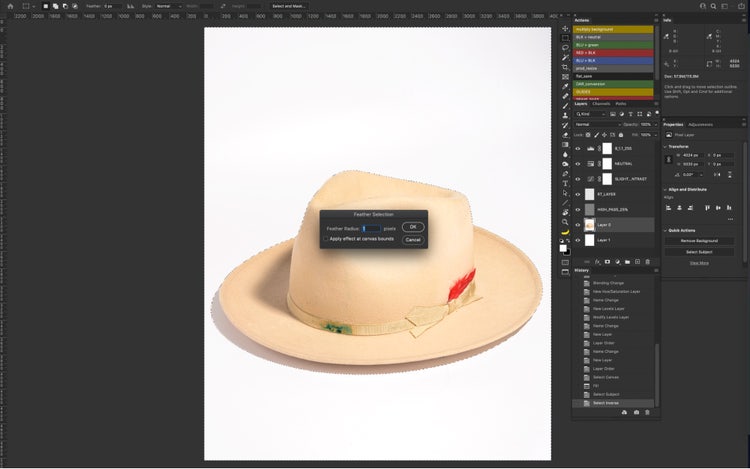The image size is (750, 469).
Task: Click the add layer style fx icon
Action: point(597,262)
